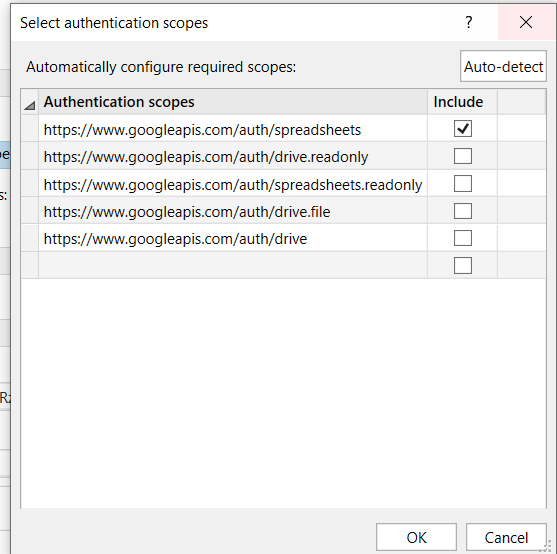Uncheck the auth/spreadsheets scope checkbox
The image size is (557, 554).
click(463, 129)
